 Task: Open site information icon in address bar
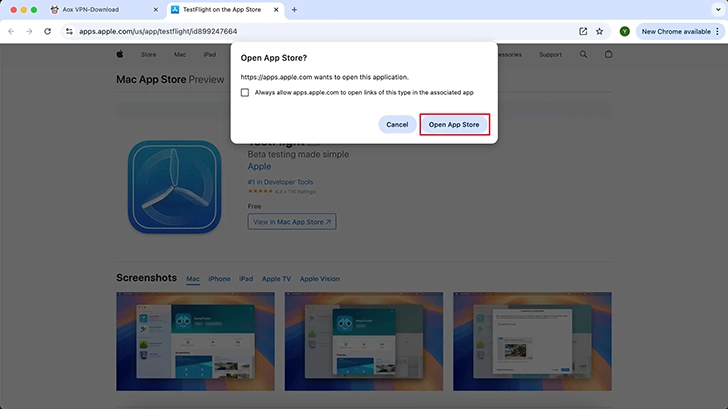[x=69, y=31]
